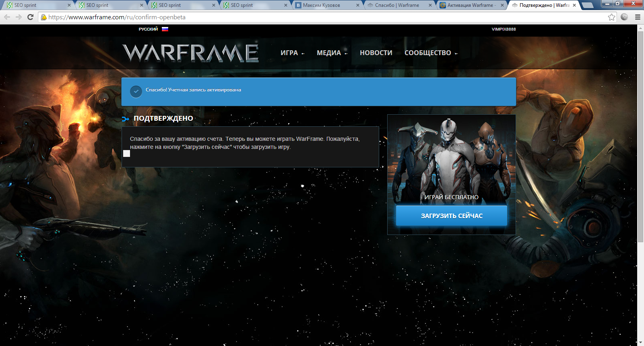Close the Подтверждено | Warframe tab
The image size is (644, 346).
tap(574, 5)
